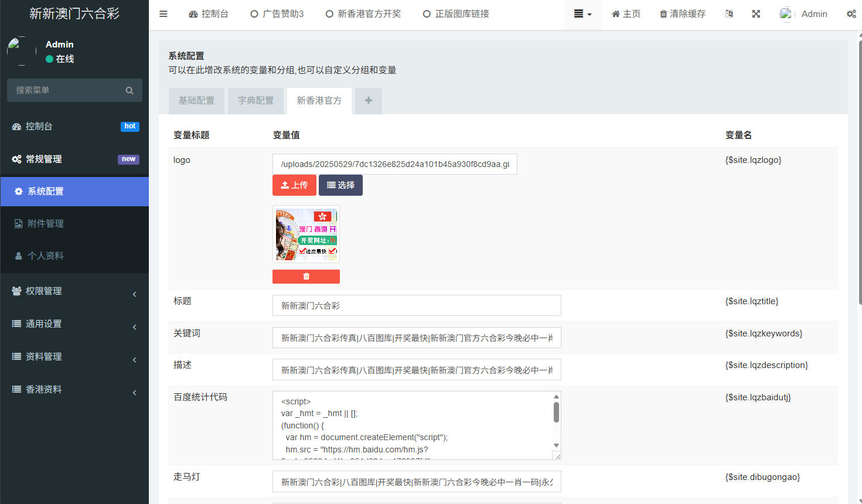Expand the 权限管理 menu
This screenshot has width=862, height=504.
pos(74,291)
